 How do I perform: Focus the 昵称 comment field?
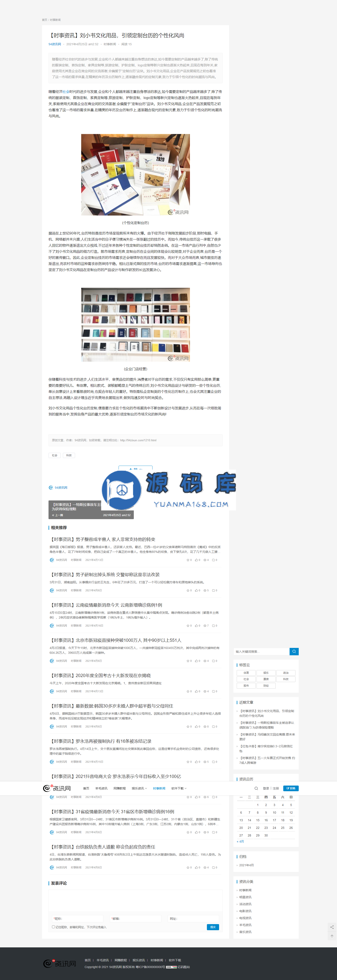pos(78,918)
